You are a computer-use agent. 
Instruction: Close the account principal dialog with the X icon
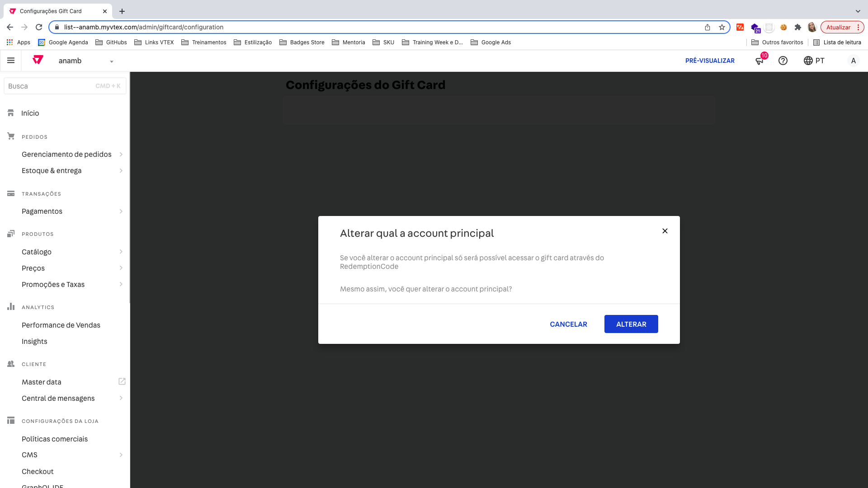click(665, 231)
